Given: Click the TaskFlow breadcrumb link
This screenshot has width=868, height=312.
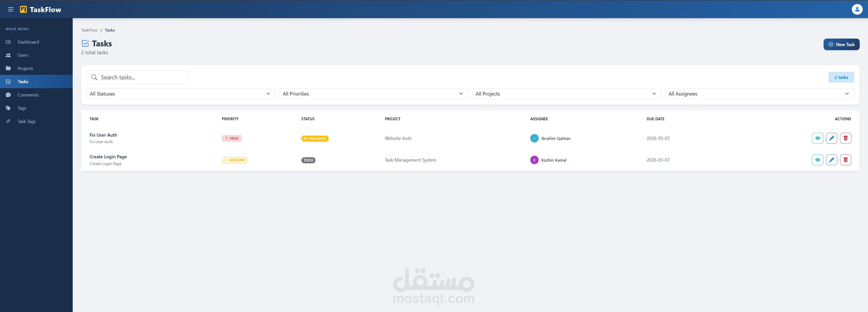Looking at the screenshot, I should [x=89, y=30].
